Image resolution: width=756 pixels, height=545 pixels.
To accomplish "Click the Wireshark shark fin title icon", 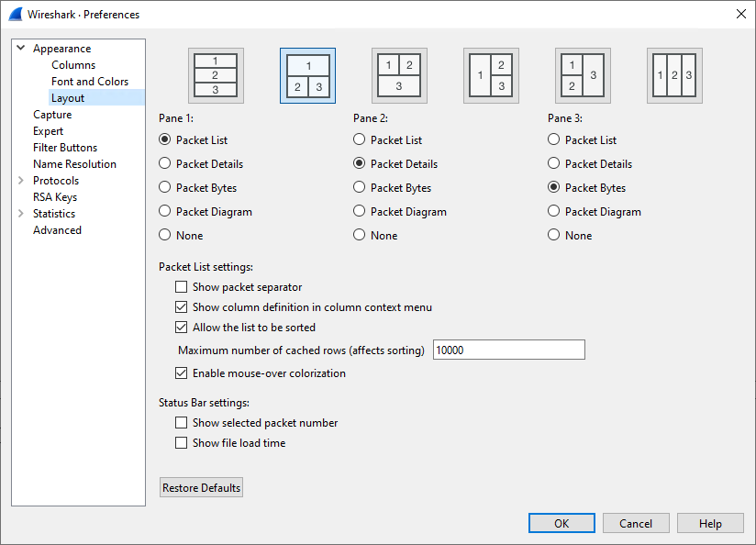I will coord(15,14).
